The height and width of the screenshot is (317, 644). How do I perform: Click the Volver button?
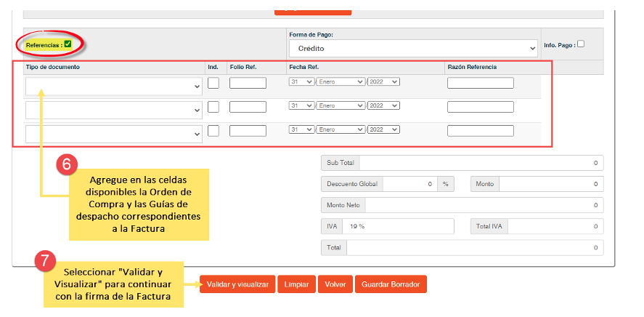335,284
